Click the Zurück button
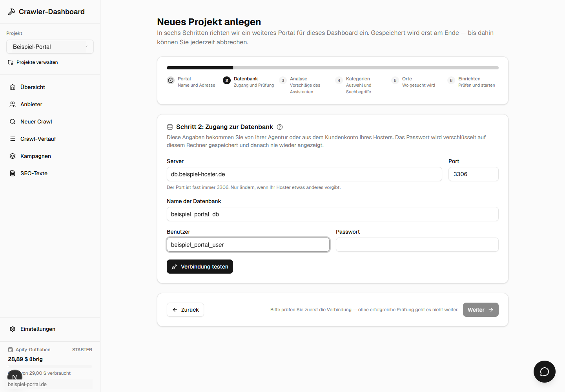This screenshot has height=392, width=565. [x=185, y=310]
